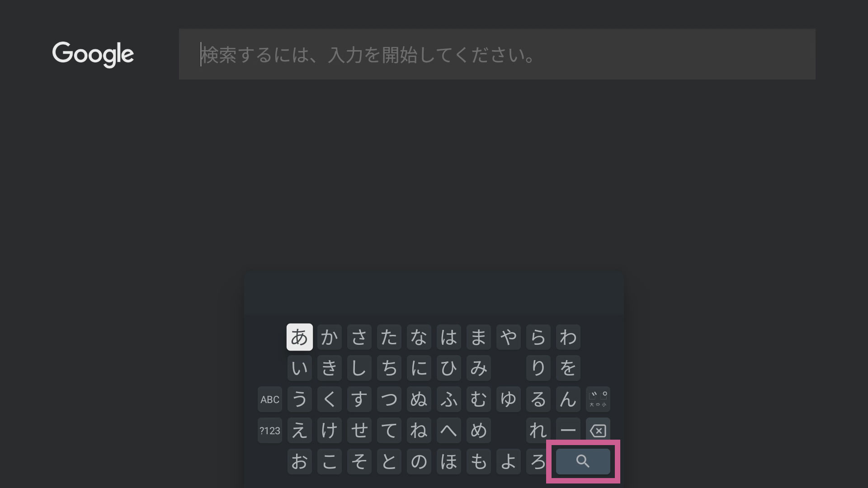Toggle the dakuten small-kana modifier key
868x488 pixels.
coord(598,399)
